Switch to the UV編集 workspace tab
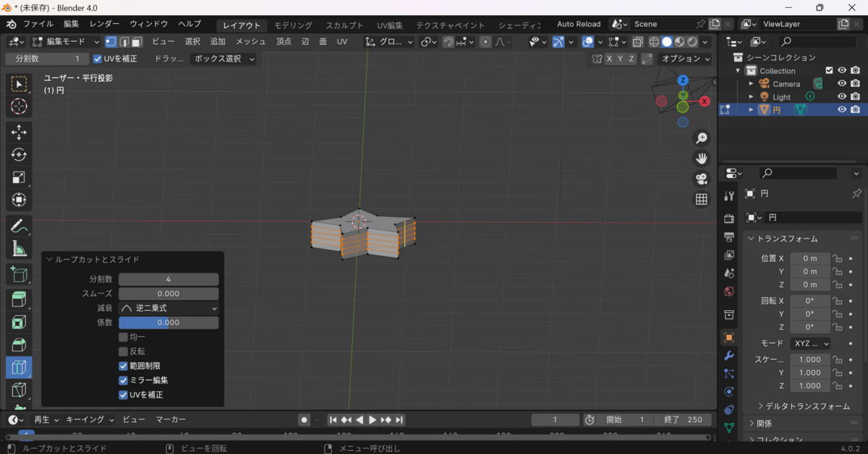This screenshot has width=868, height=454. (x=389, y=25)
